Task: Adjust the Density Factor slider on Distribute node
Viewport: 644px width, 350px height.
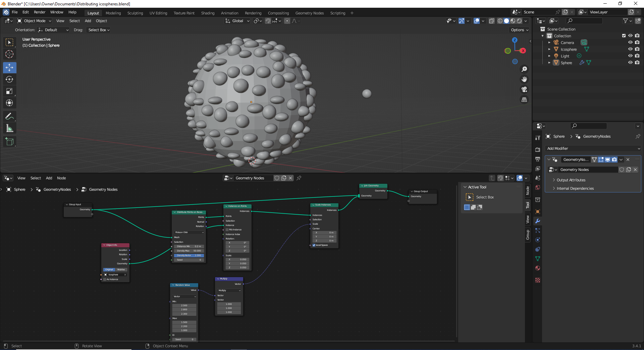Action: pos(189,256)
